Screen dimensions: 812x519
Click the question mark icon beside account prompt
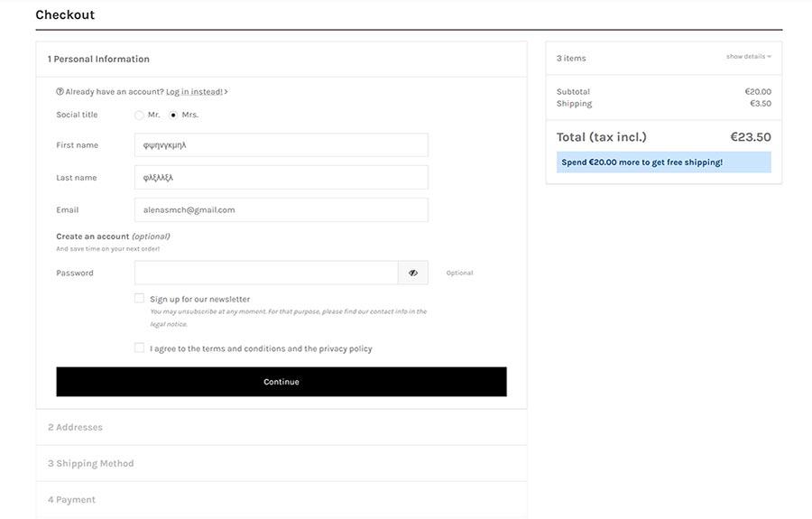pyautogui.click(x=60, y=92)
